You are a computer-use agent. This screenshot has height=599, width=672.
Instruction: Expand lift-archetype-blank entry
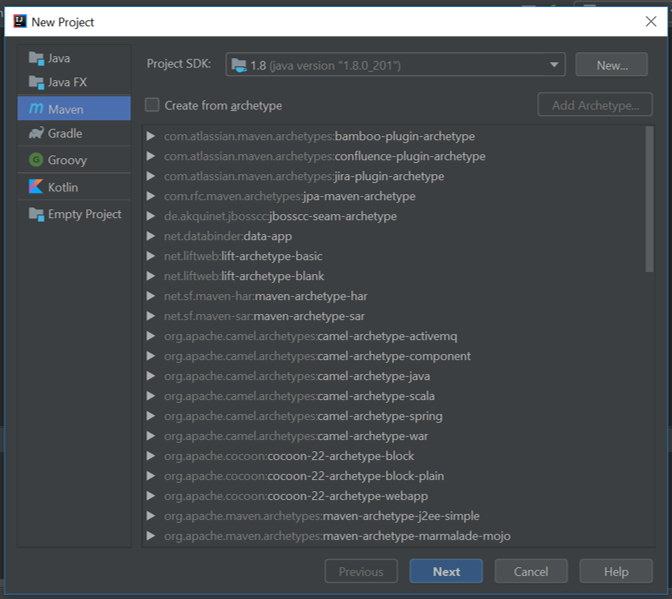150,276
